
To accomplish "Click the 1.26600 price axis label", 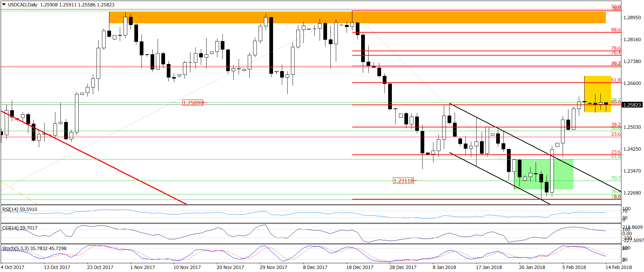I will [x=632, y=83].
